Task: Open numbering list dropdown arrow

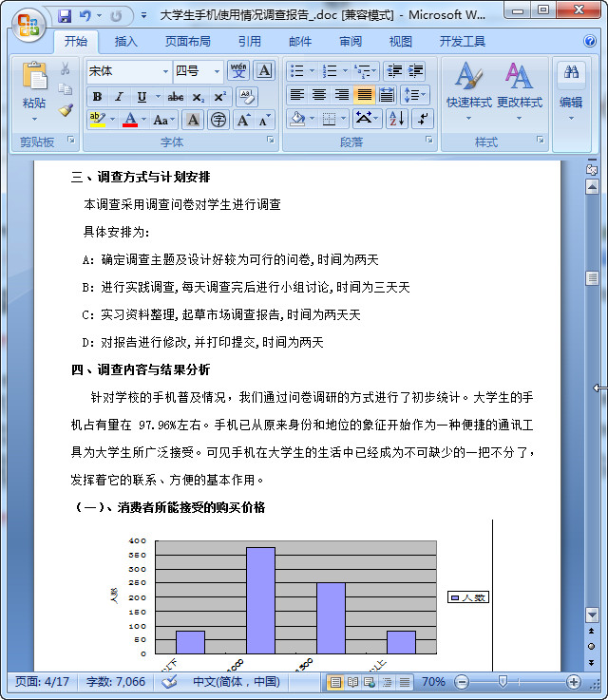Action: (345, 70)
